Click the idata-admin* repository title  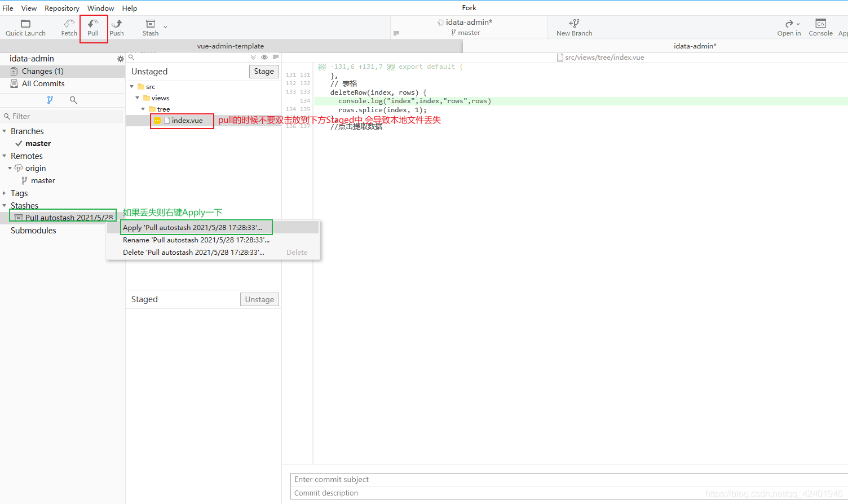[x=469, y=22]
